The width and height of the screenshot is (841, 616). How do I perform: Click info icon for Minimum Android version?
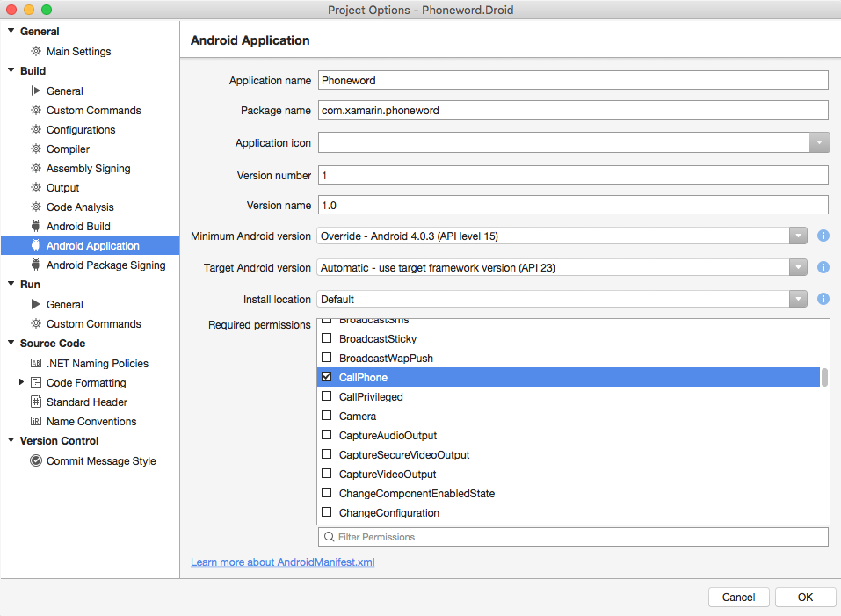click(823, 236)
